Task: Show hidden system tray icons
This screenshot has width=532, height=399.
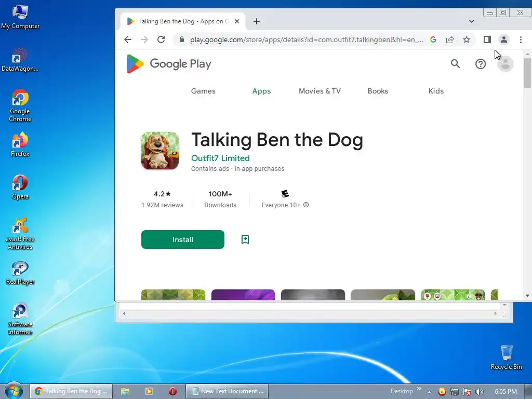Action: coord(430,392)
